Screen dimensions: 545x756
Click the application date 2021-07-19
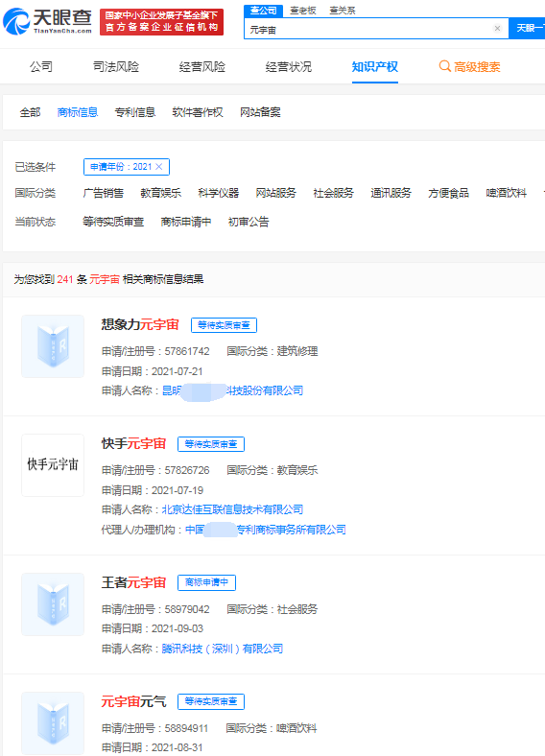(x=178, y=490)
